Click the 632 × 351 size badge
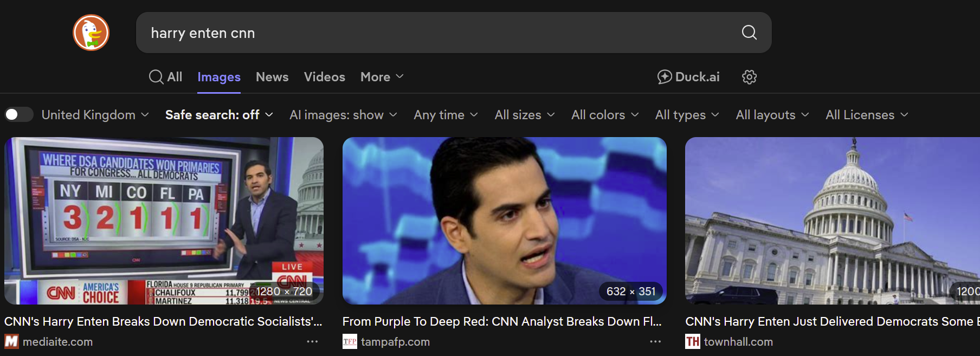The height and width of the screenshot is (356, 980). tap(631, 292)
